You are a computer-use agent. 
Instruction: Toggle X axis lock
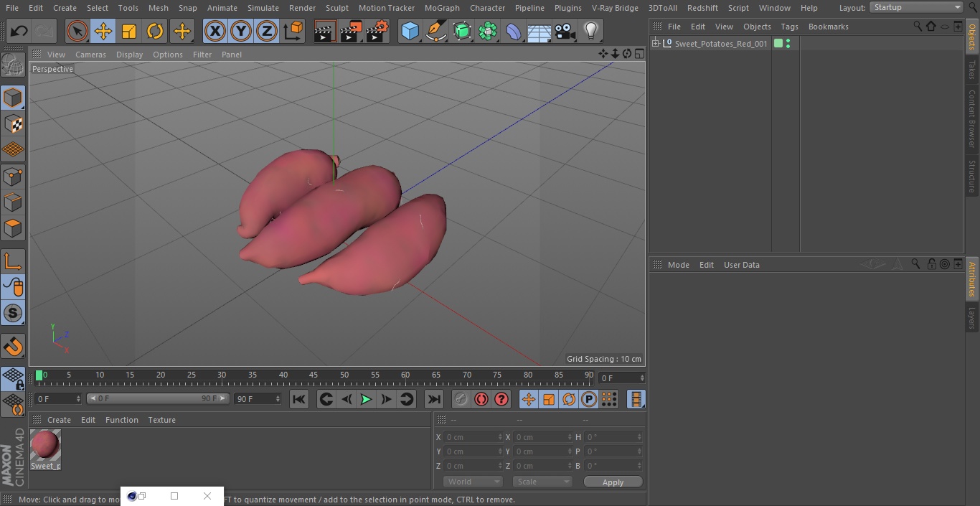point(215,31)
